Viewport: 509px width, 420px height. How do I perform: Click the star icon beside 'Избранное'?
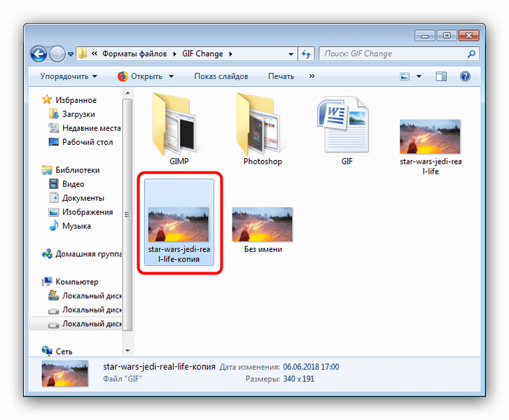[47, 99]
